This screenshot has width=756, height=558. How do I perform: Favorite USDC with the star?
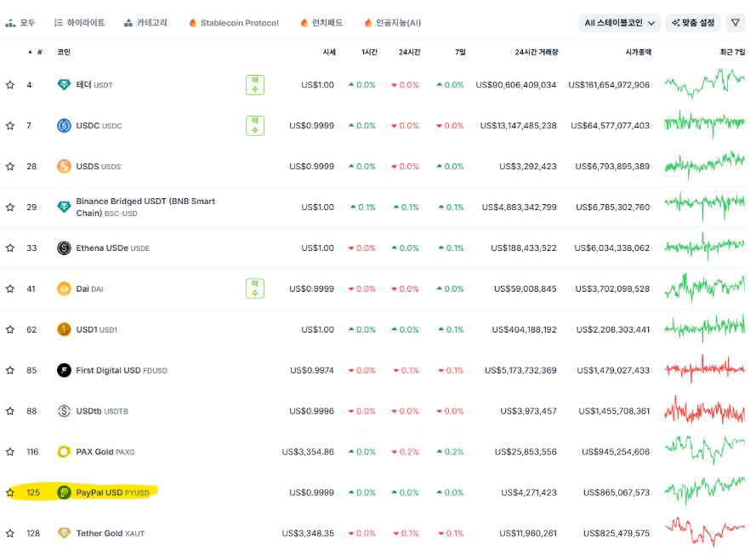click(x=9, y=125)
